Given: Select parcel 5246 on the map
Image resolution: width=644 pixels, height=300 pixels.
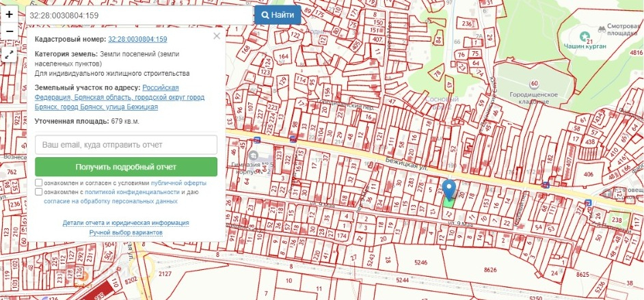Looking at the screenshot, I should [x=421, y=262].
